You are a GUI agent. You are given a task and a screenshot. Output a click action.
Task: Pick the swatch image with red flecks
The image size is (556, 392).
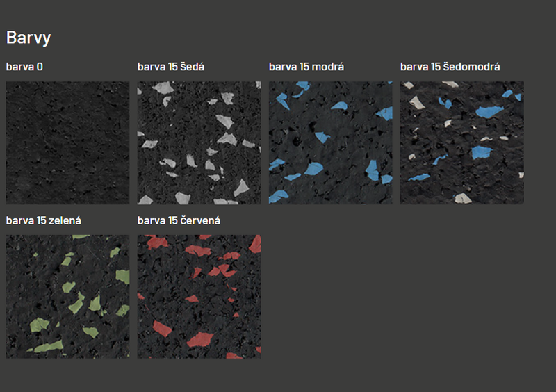[199, 296]
